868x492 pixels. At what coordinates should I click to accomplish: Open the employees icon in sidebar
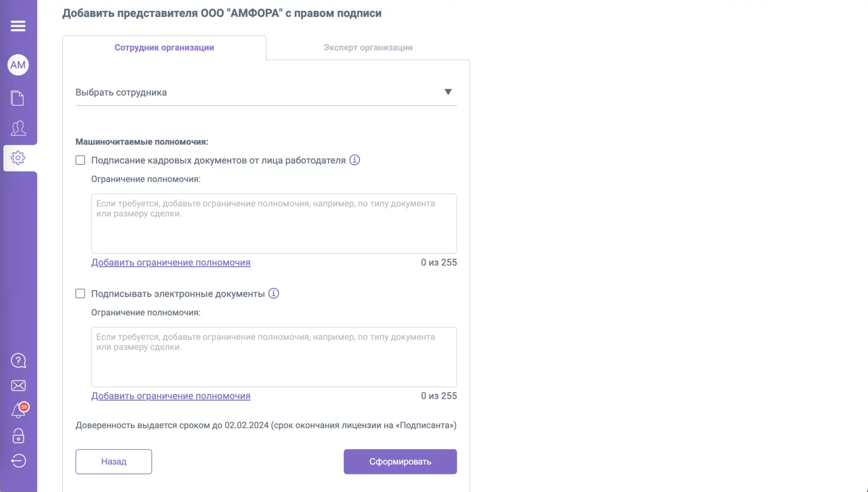point(18,128)
